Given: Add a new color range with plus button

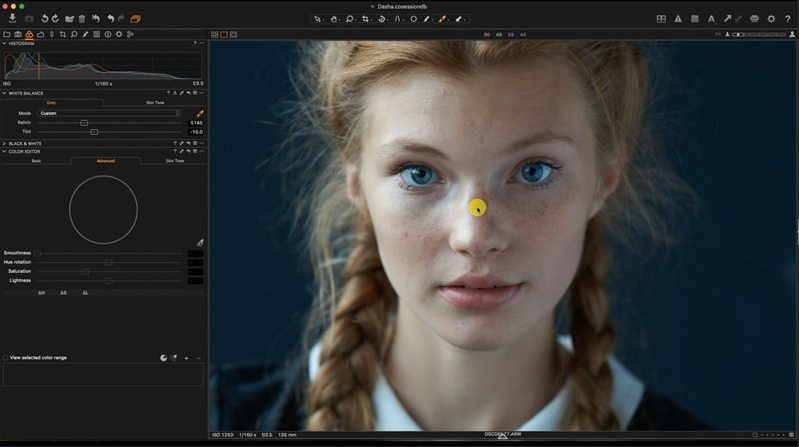Looking at the screenshot, I should click(186, 357).
